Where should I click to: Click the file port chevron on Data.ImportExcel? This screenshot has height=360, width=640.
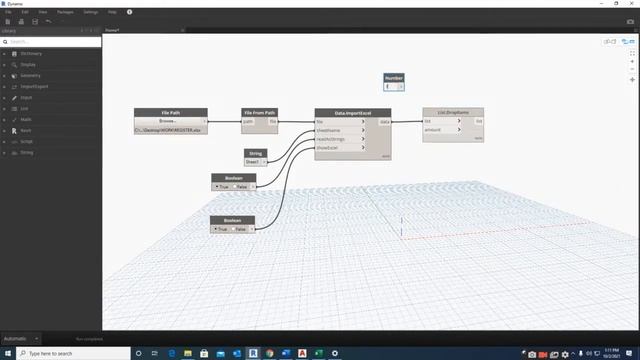pos(363,122)
